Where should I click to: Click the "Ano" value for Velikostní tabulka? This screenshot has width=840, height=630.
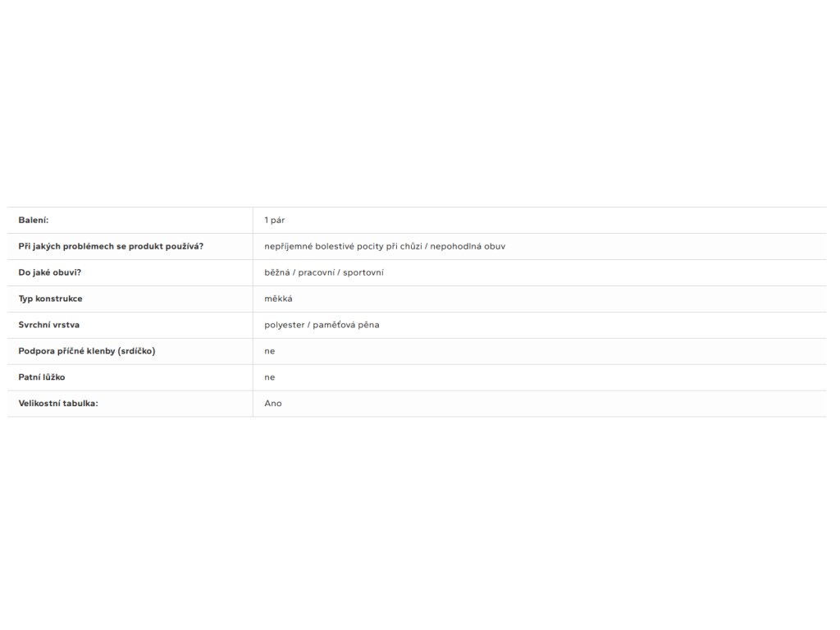coord(273,404)
